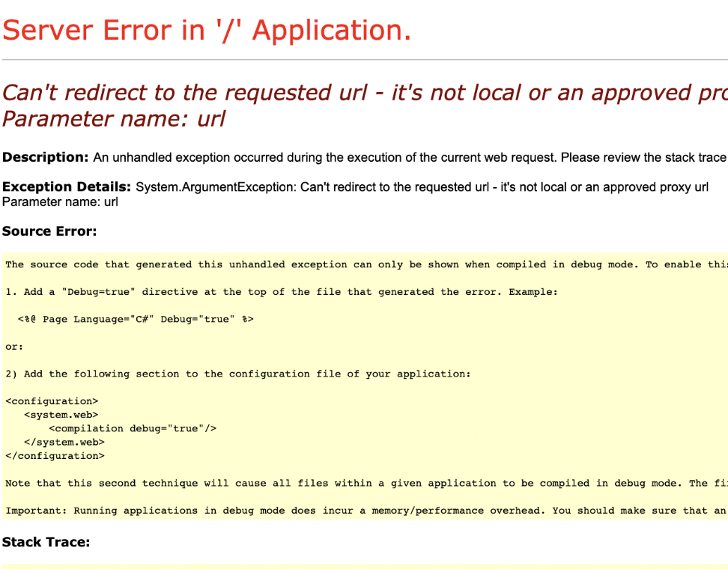The width and height of the screenshot is (728, 569).
Task: Click the closing '</system.web>' tag
Action: [64, 442]
